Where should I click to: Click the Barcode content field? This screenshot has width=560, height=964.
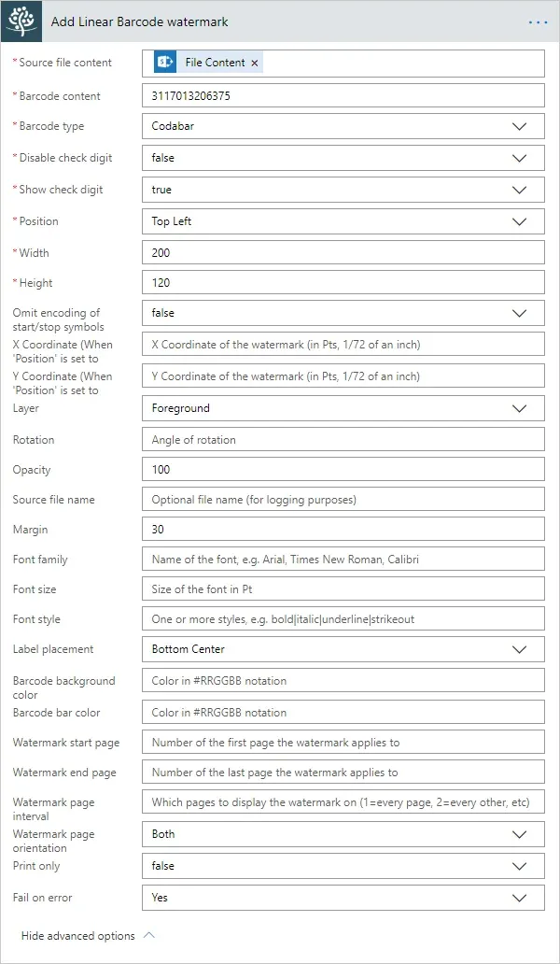tap(343, 96)
